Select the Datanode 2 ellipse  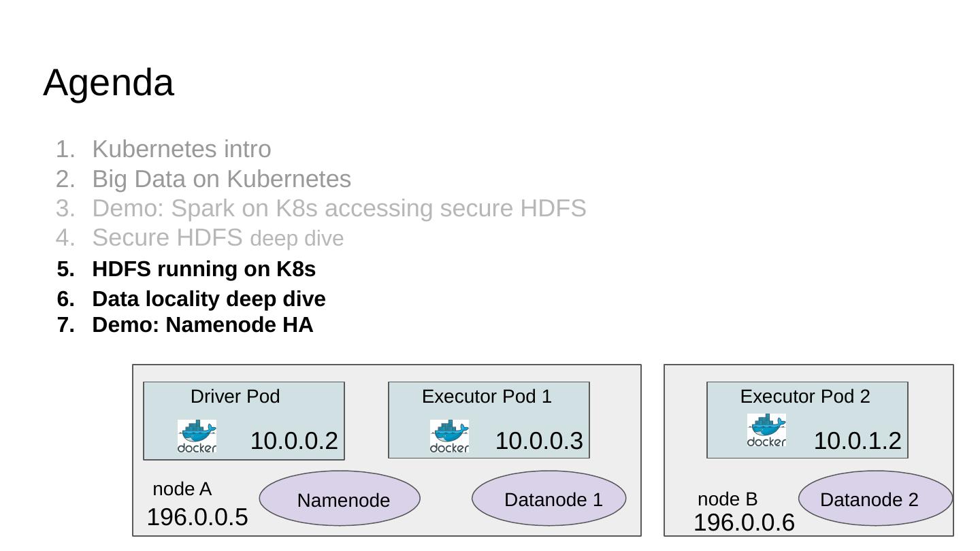(875, 499)
